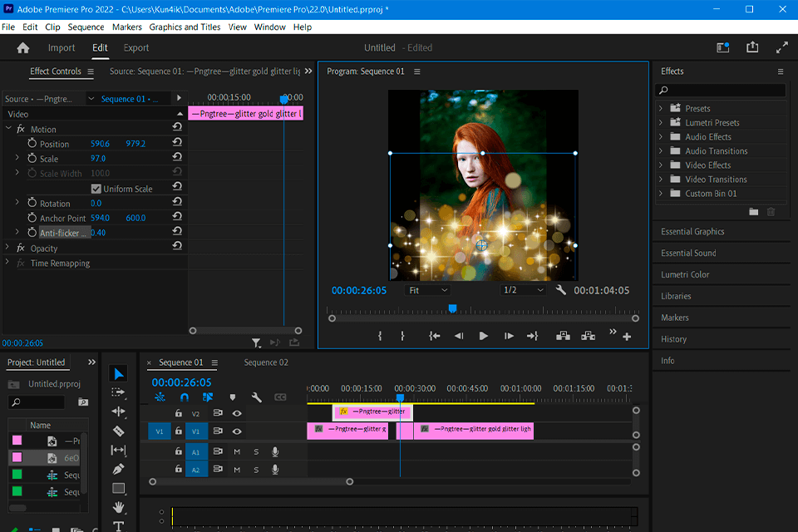798x532 pixels.
Task: Click the pink label swatch in Project panel
Action: click(x=17, y=441)
